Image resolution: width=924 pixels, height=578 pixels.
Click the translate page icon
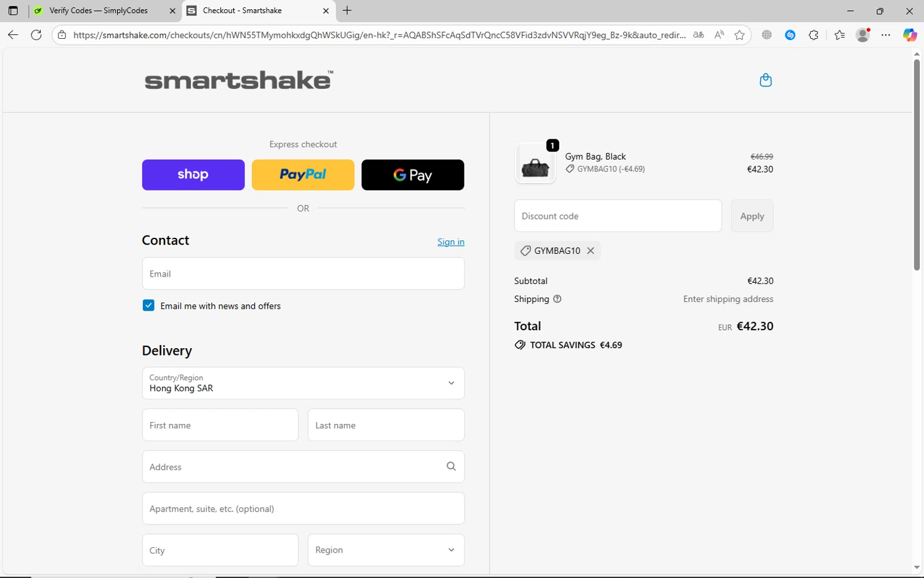pyautogui.click(x=698, y=35)
